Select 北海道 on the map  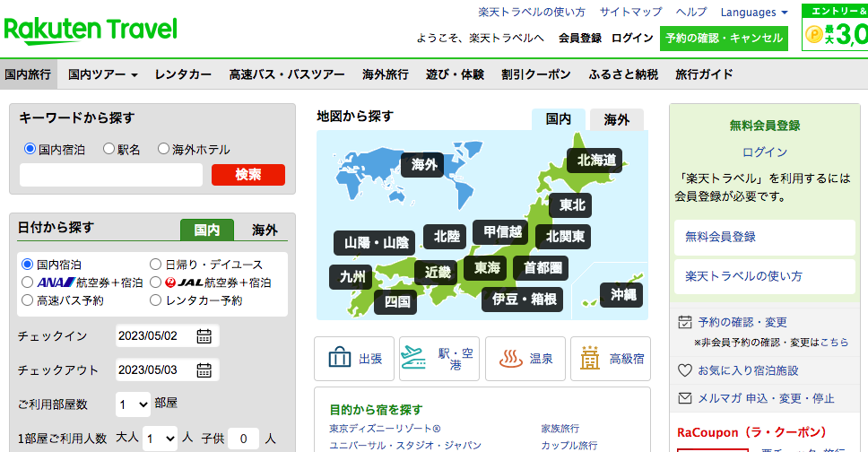[595, 161]
